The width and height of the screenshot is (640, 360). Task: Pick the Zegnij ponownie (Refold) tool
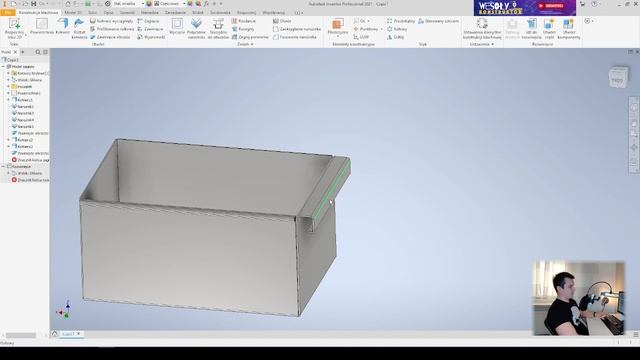(250, 37)
